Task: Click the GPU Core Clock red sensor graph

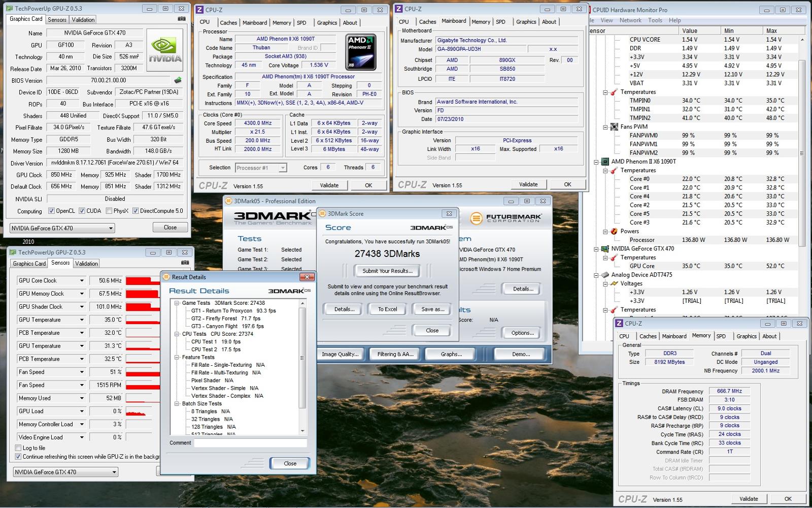Action: (143, 280)
